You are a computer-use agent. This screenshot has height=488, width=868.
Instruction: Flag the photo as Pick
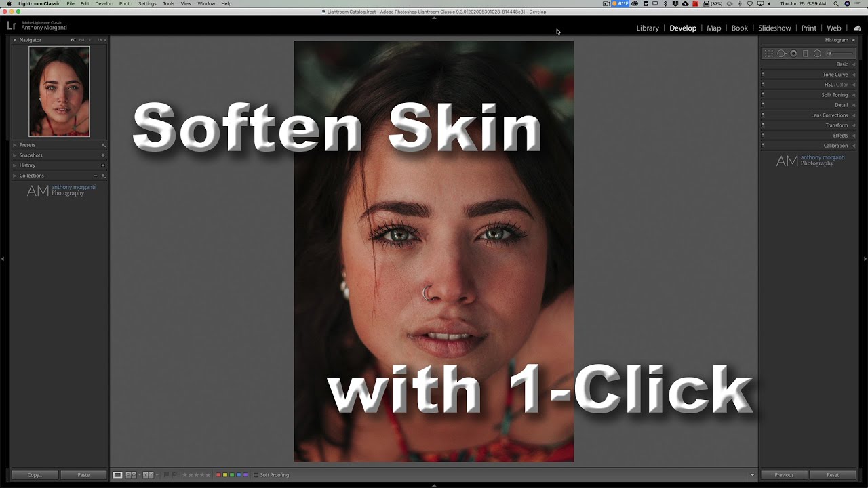click(166, 474)
